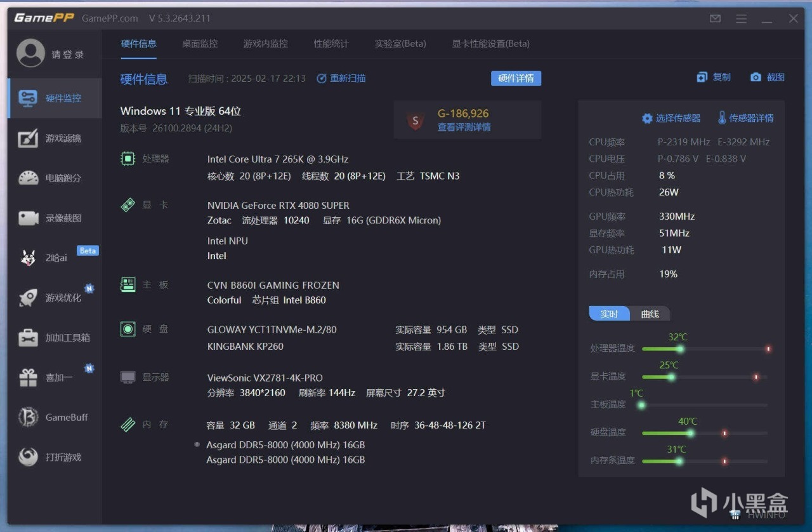Open 录像截图 recording section

click(55, 218)
